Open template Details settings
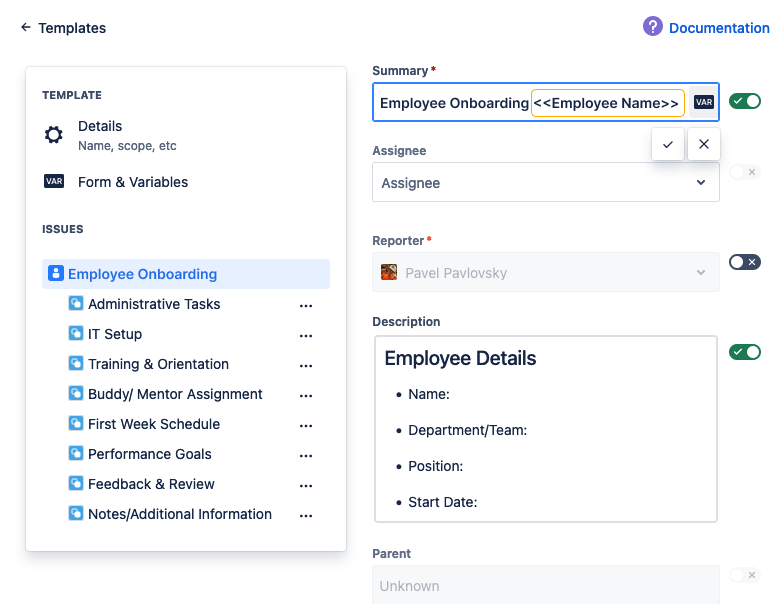The height and width of the screenshot is (604, 782). [100, 135]
